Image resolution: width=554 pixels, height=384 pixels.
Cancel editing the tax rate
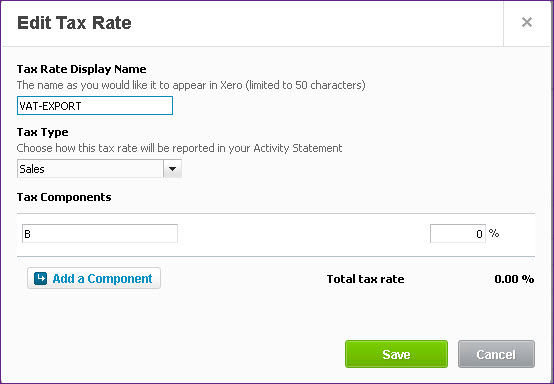tap(496, 354)
